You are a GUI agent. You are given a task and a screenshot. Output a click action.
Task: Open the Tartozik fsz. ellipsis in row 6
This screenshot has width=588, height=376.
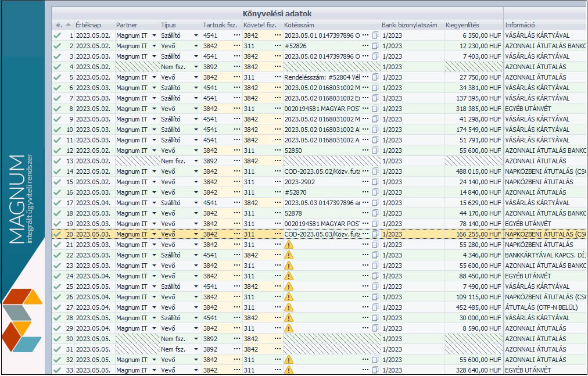click(236, 88)
